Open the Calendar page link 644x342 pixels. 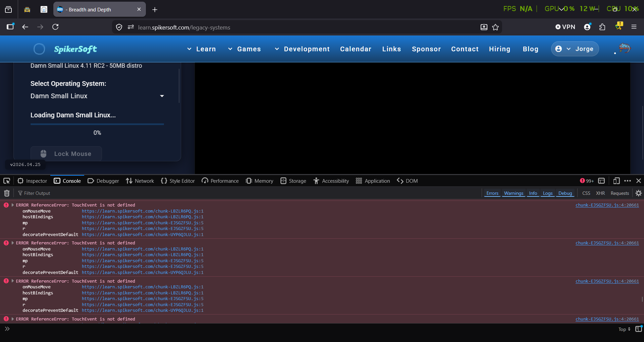pyautogui.click(x=356, y=49)
